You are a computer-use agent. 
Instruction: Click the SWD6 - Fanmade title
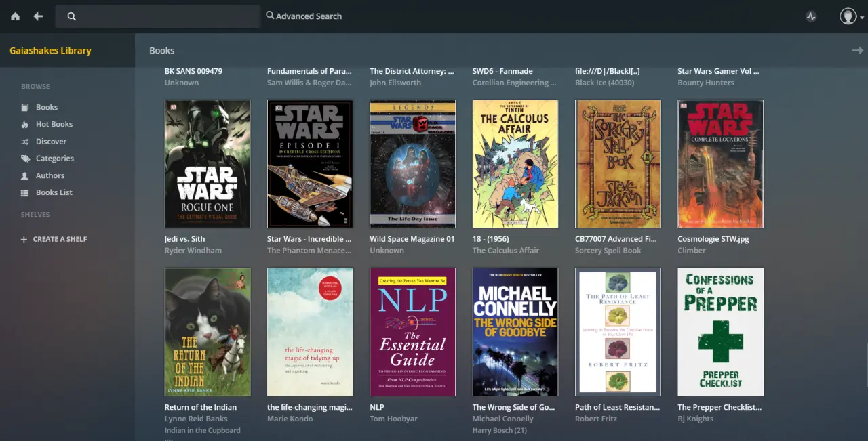(502, 71)
